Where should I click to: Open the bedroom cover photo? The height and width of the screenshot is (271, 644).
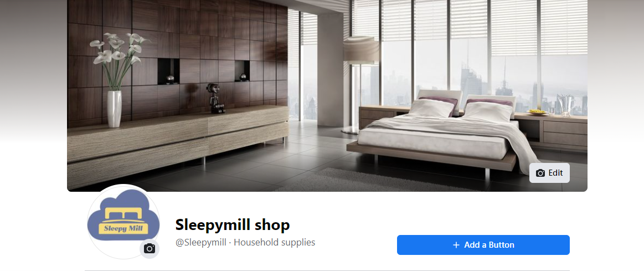pyautogui.click(x=327, y=95)
